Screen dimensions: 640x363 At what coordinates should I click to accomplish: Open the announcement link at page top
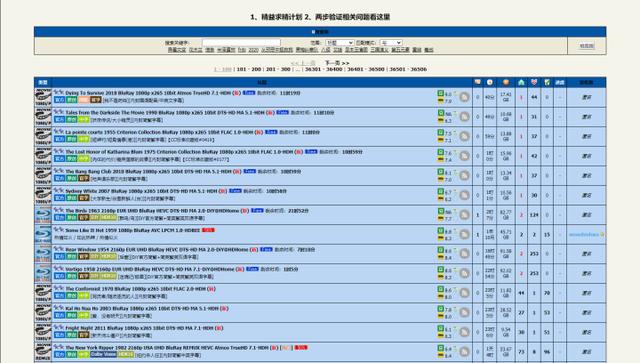320,17
